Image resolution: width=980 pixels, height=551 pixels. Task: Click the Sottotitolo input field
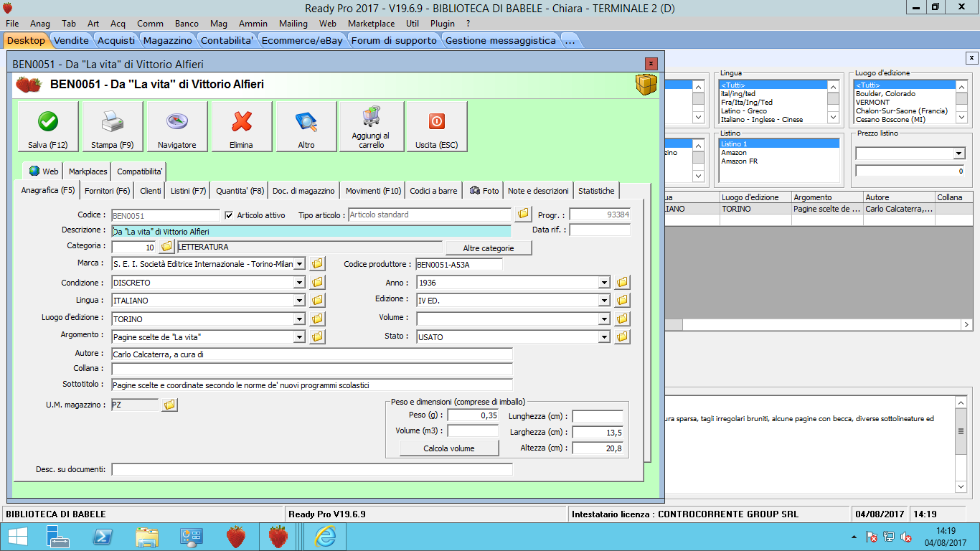point(312,385)
